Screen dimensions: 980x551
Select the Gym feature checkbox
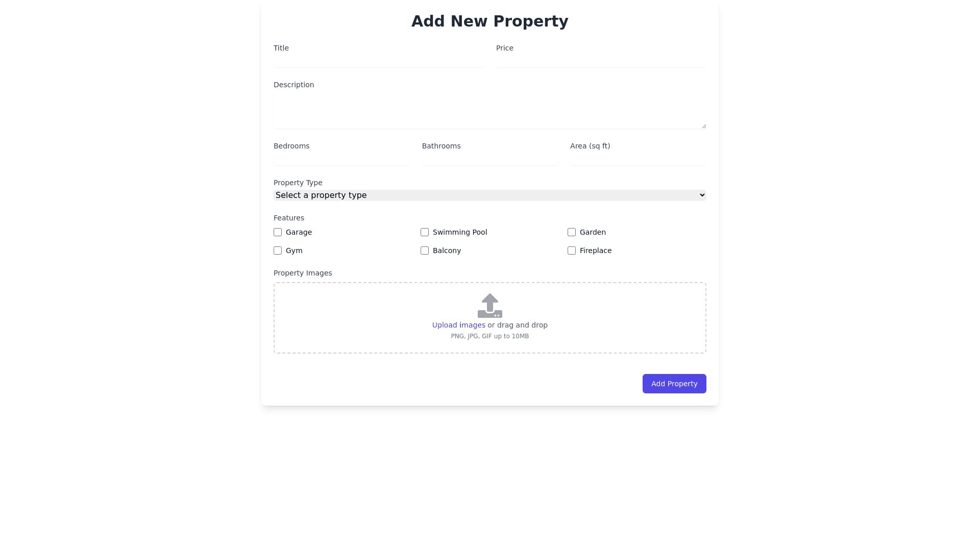[x=278, y=251]
